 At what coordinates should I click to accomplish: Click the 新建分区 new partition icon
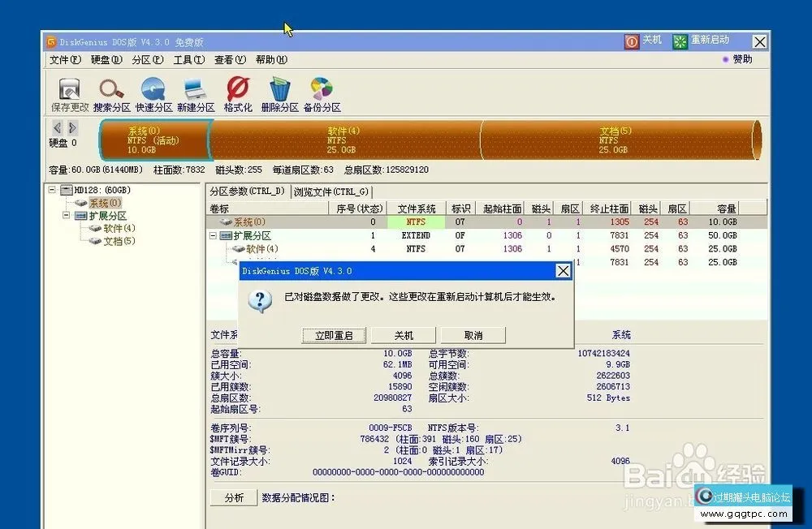(x=195, y=92)
